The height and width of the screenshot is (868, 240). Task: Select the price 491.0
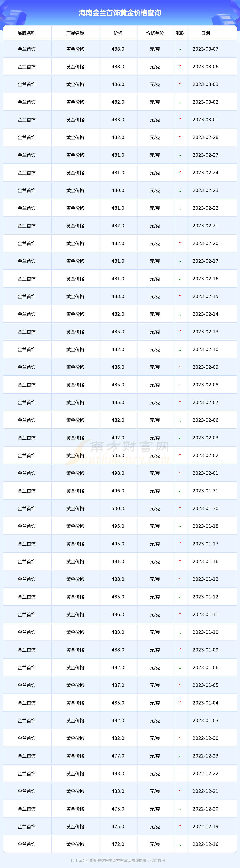coord(118,562)
